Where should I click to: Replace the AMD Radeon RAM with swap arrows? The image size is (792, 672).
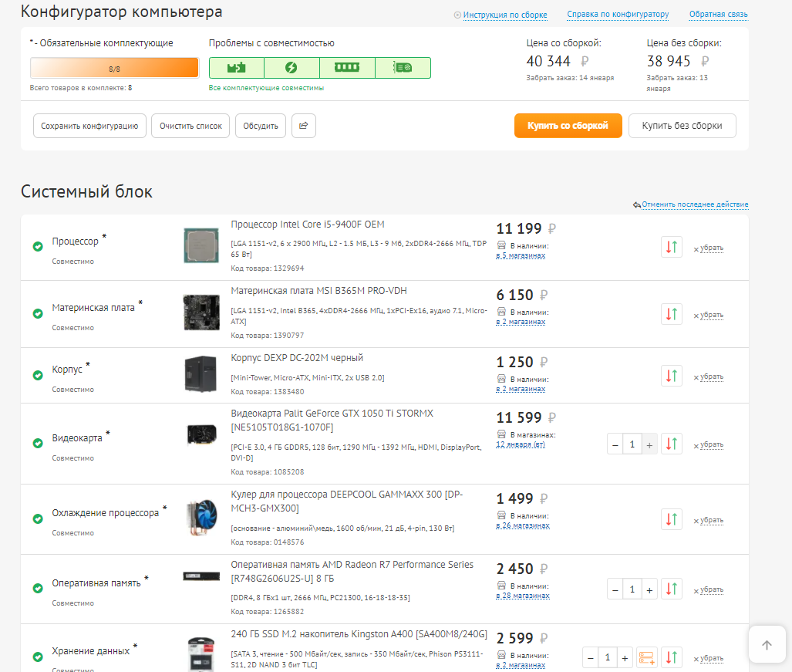[x=671, y=589]
